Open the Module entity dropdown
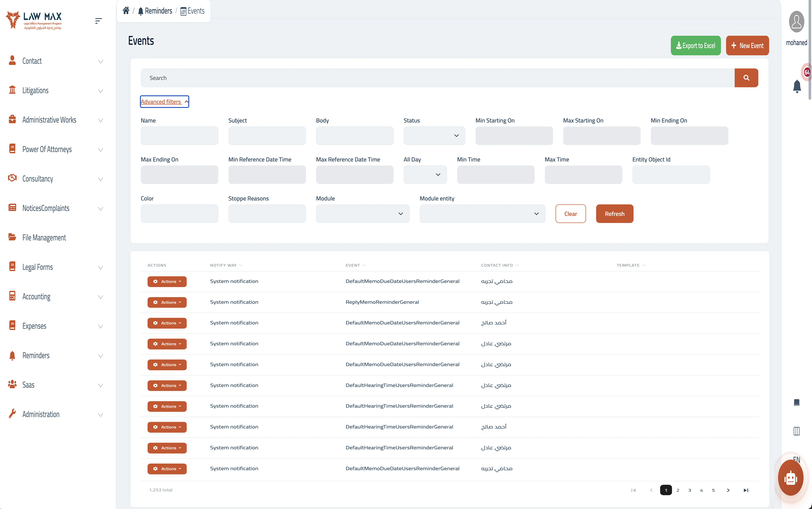 482,214
